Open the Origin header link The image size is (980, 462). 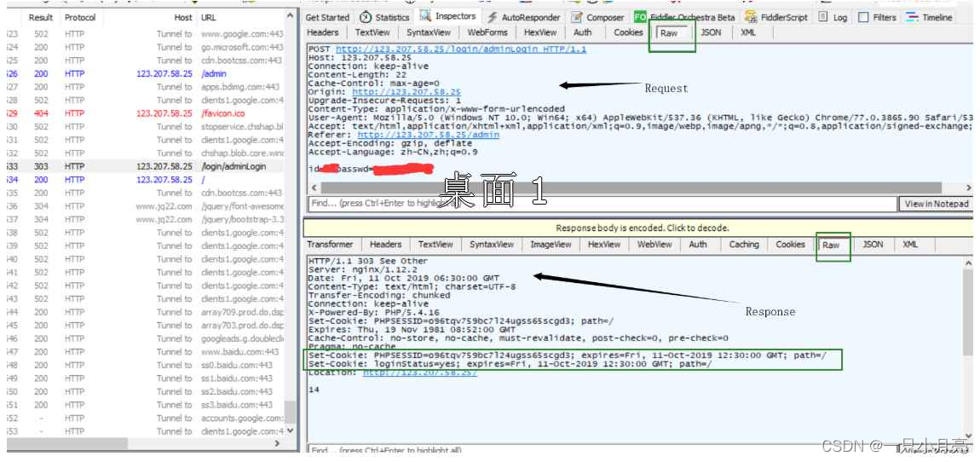tap(406, 92)
